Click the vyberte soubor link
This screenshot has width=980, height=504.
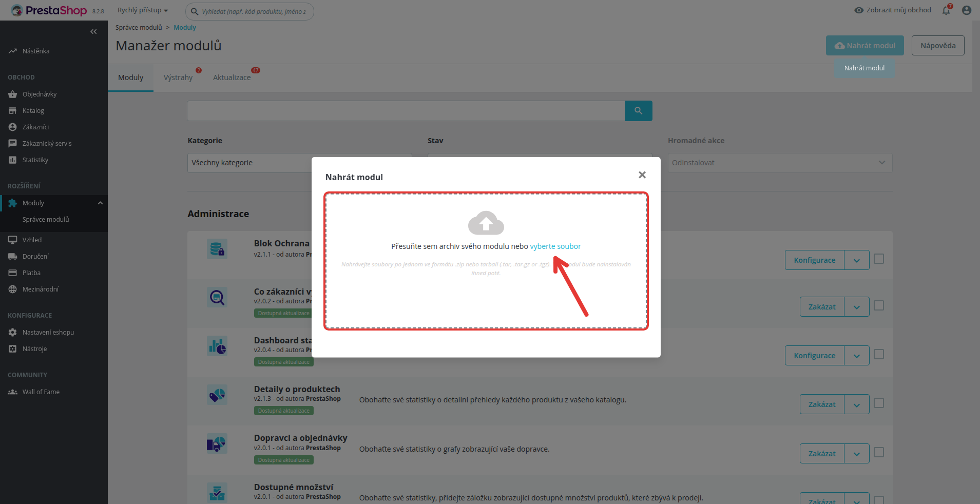point(555,246)
